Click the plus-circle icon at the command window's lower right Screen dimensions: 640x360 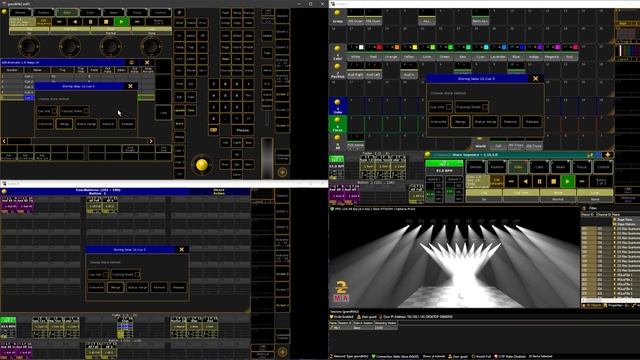click(x=282, y=172)
